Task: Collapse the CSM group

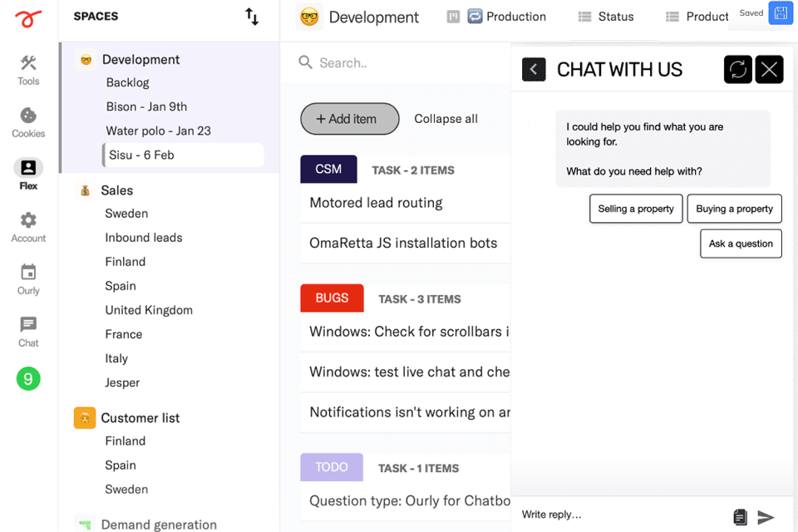Action: point(328,169)
